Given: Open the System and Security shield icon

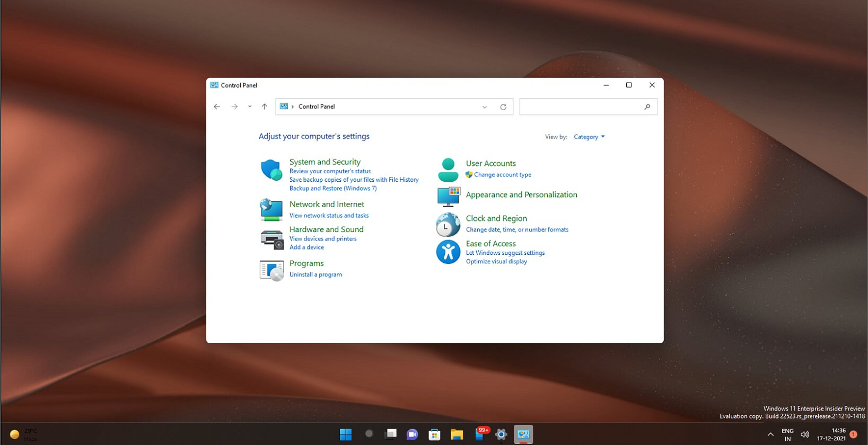Looking at the screenshot, I should tap(271, 170).
